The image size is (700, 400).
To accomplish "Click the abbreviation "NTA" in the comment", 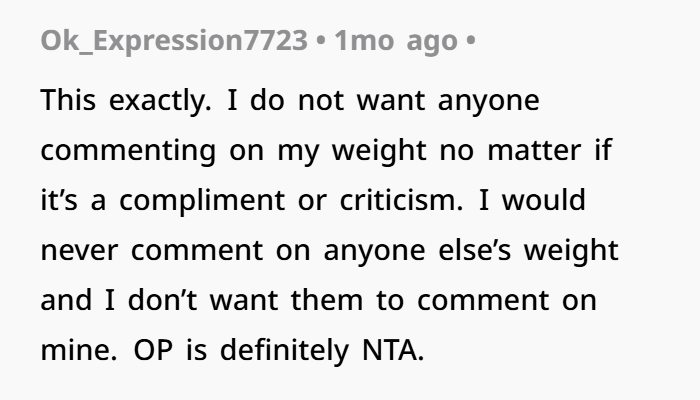I will pyautogui.click(x=389, y=350).
